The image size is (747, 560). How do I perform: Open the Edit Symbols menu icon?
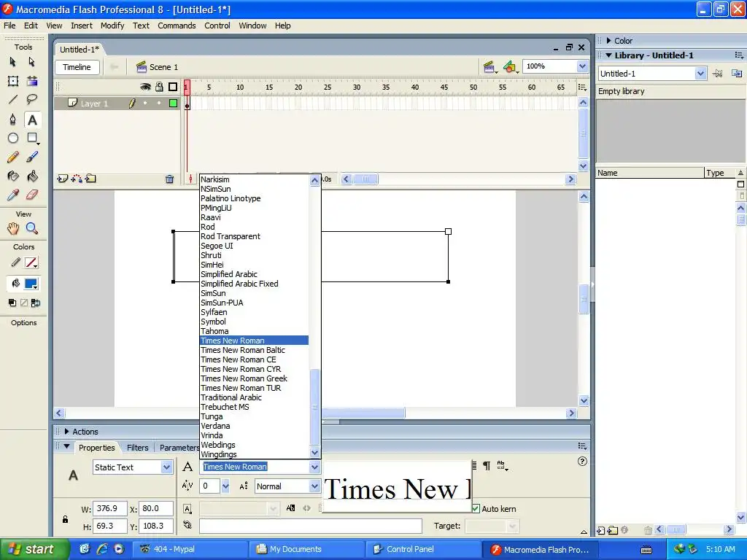pyautogui.click(x=510, y=67)
